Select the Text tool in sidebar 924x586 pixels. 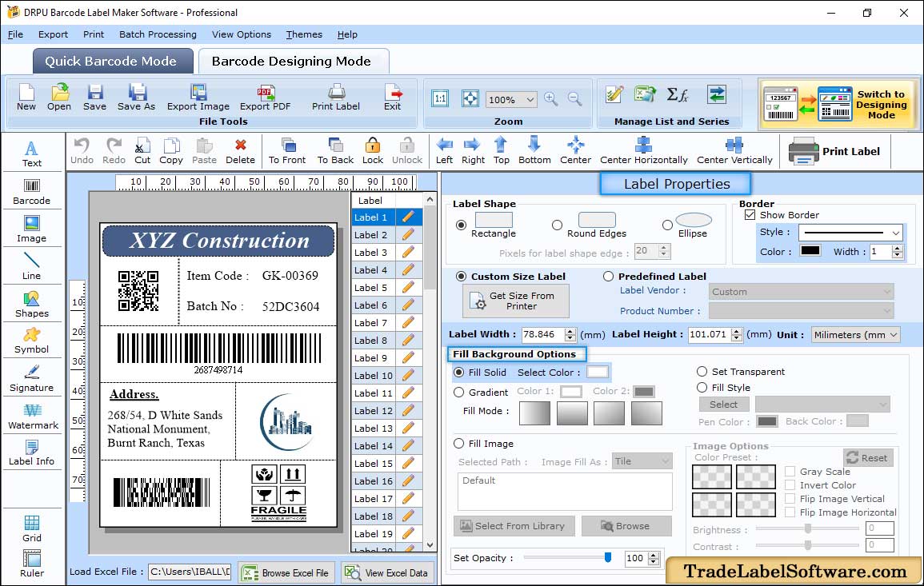pos(32,153)
